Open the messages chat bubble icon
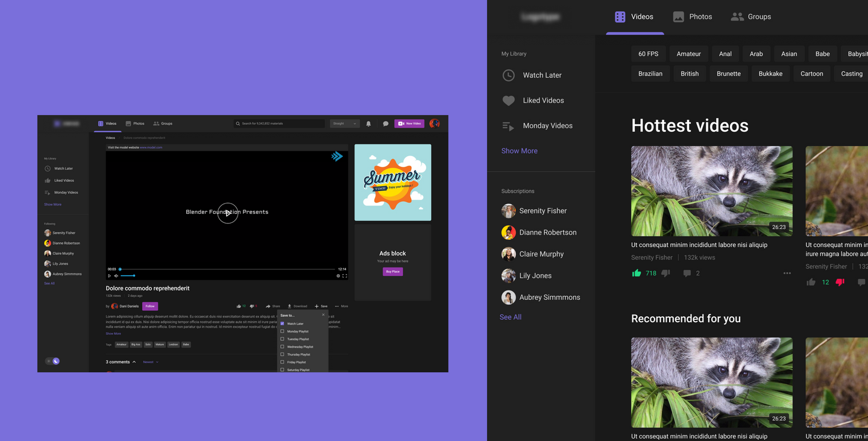This screenshot has width=868, height=441. (386, 124)
